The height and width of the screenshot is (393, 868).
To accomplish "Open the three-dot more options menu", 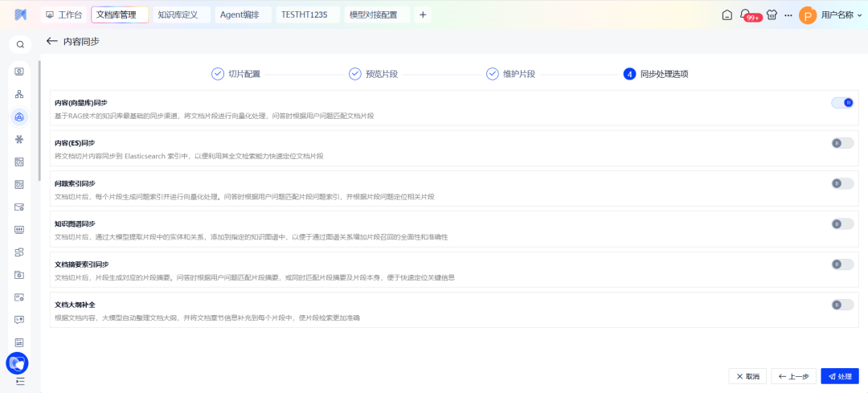I will click(788, 14).
